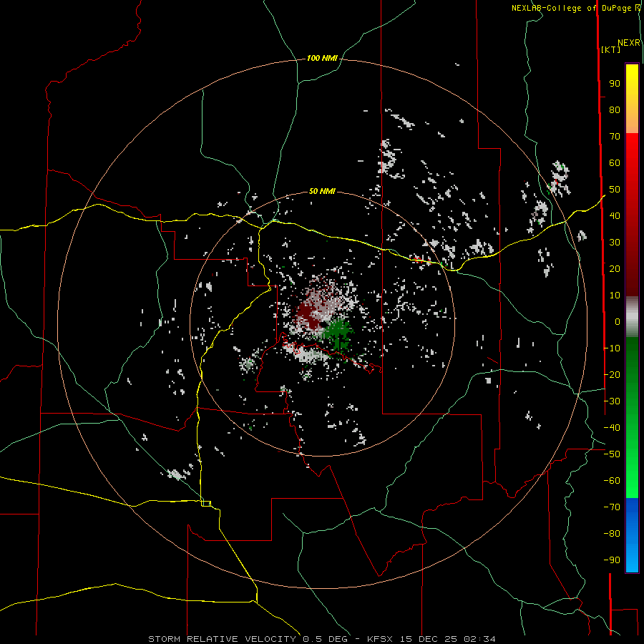Click the 90 value on velocity scale
Screen dimensions: 644x644
[x=615, y=84]
